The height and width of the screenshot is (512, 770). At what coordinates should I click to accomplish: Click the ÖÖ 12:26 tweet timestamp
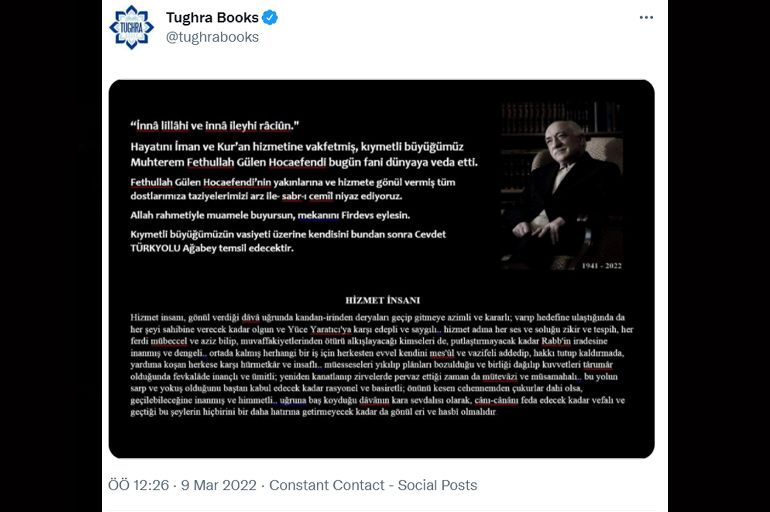138,485
